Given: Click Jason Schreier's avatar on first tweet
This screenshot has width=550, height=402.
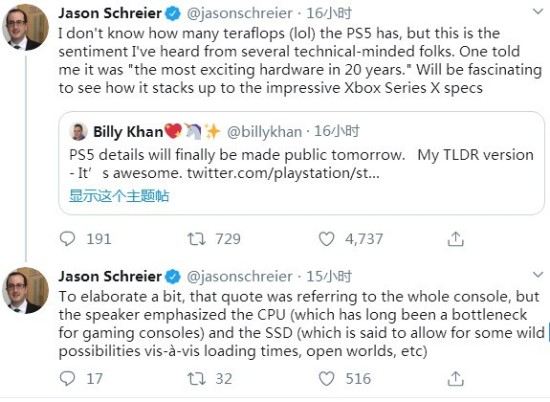Looking at the screenshot, I should click(25, 27).
